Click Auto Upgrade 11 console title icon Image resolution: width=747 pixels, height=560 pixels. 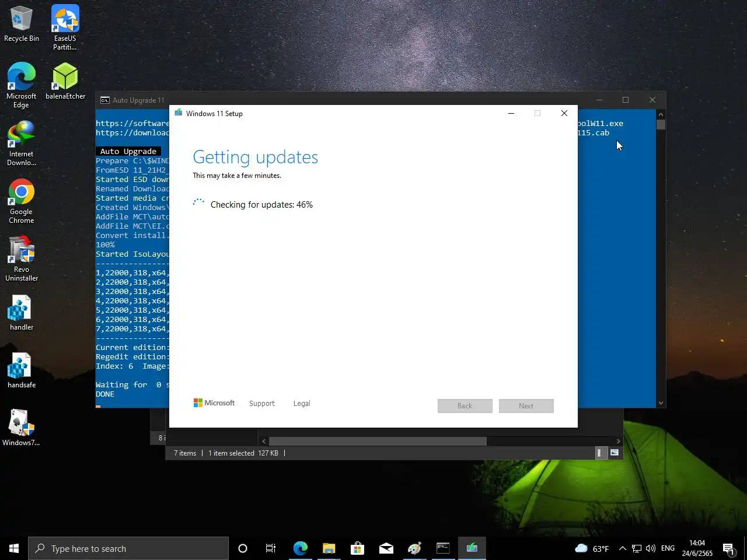(x=105, y=100)
